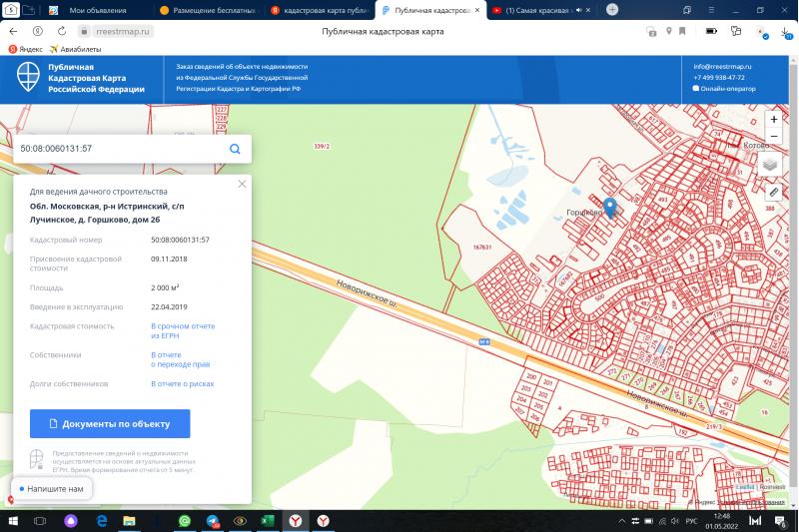Go back with browser back arrow
799x532 pixels.
pos(13,31)
